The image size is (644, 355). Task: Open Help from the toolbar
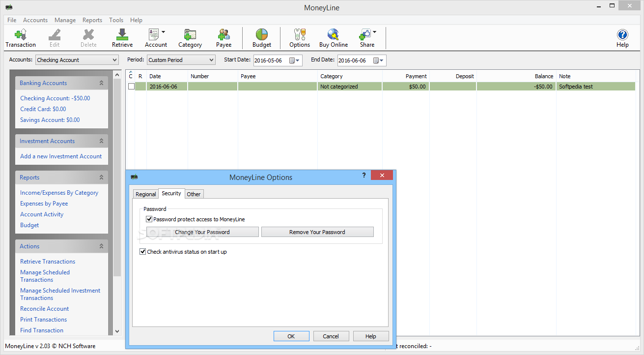622,35
